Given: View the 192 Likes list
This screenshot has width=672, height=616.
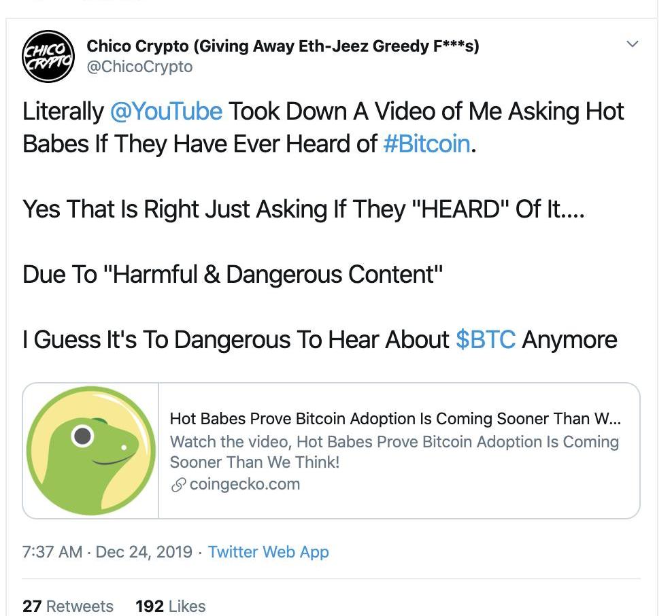Looking at the screenshot, I should 170,606.
